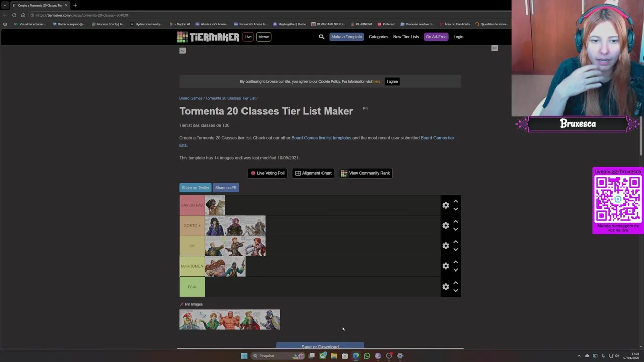Screen dimensions: 644x362
Task: Accept cookies with I agree
Action: click(392, 81)
